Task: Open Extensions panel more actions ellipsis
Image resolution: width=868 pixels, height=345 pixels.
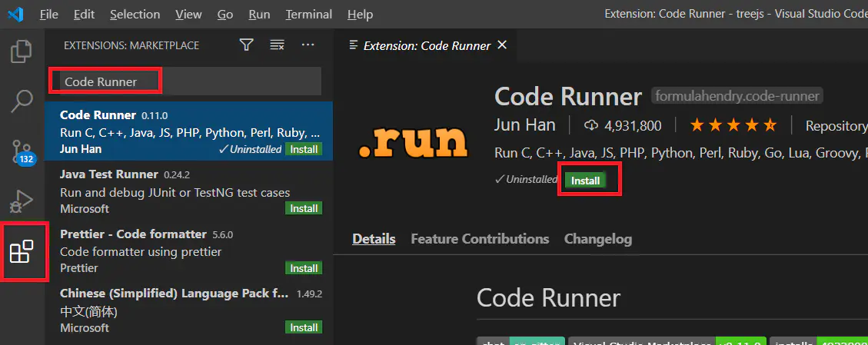Action: (x=308, y=45)
